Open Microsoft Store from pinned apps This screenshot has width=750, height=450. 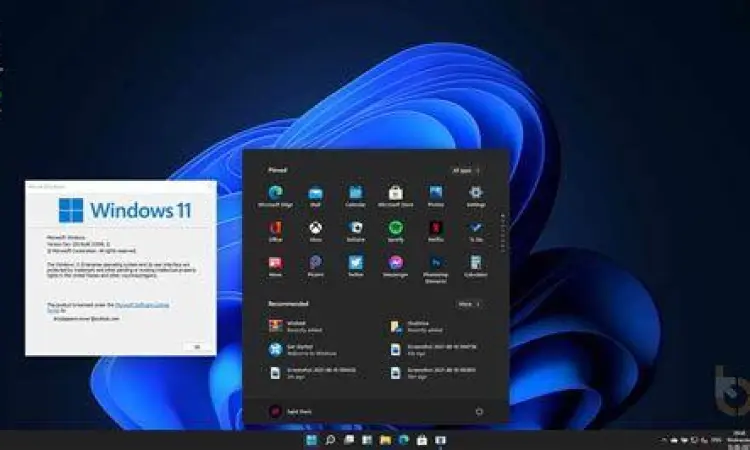click(x=395, y=193)
